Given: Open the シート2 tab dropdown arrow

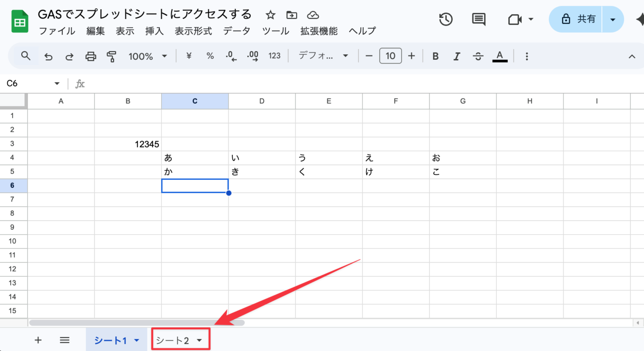Looking at the screenshot, I should pos(199,340).
